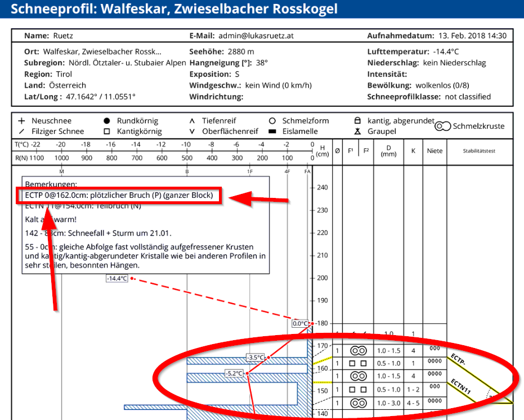Click the Niete column header
Image resolution: width=524 pixels, height=420 pixels.
(435, 151)
